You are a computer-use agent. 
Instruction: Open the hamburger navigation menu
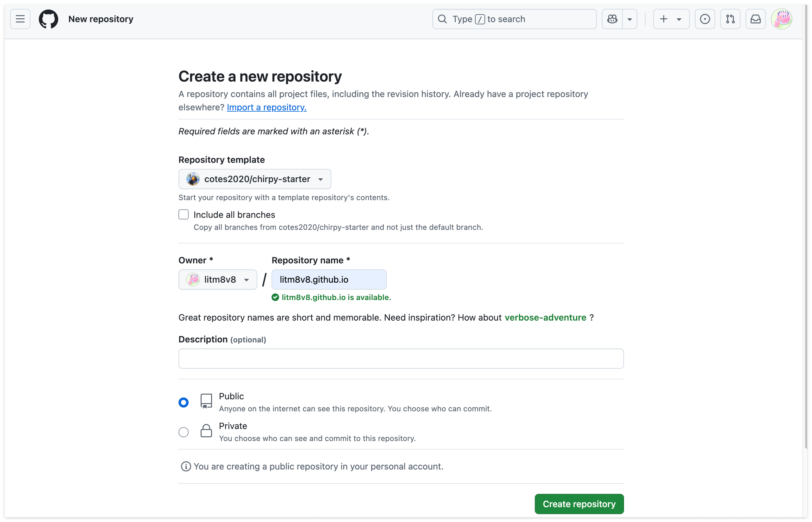pos(20,19)
